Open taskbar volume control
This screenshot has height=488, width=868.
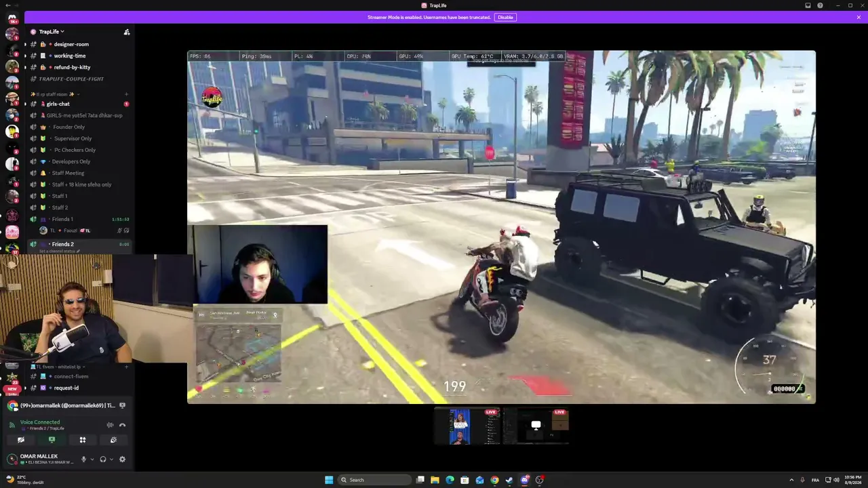(836, 480)
